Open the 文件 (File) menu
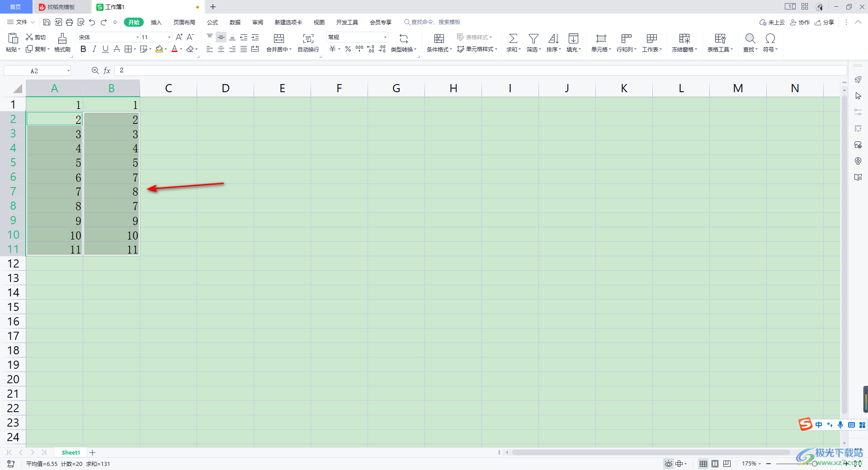The image size is (868, 470). point(21,22)
